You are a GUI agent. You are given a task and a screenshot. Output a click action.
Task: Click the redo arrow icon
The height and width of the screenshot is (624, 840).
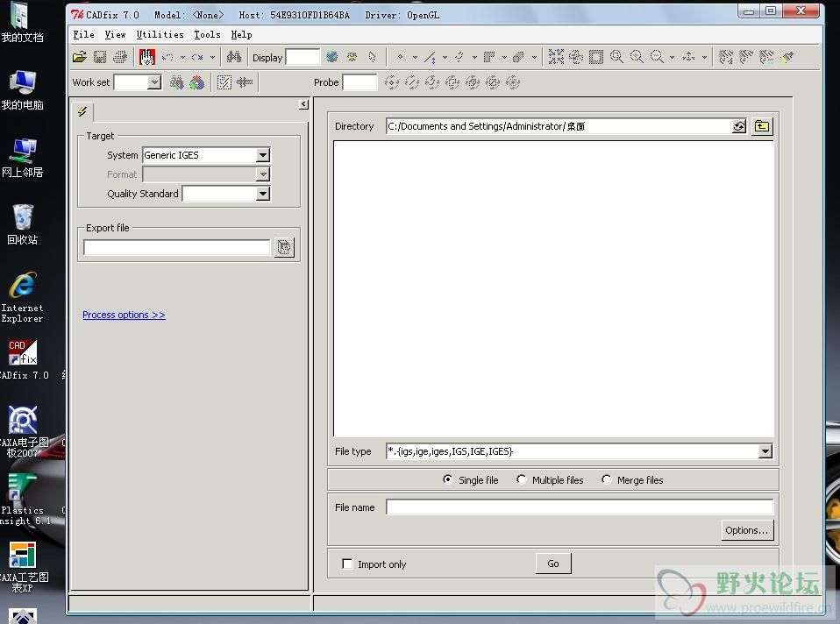click(197, 57)
